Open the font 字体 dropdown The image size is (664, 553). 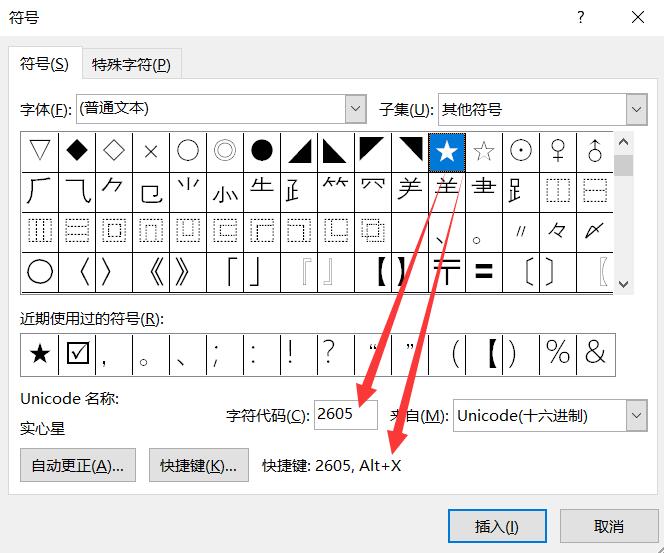pyautogui.click(x=356, y=109)
